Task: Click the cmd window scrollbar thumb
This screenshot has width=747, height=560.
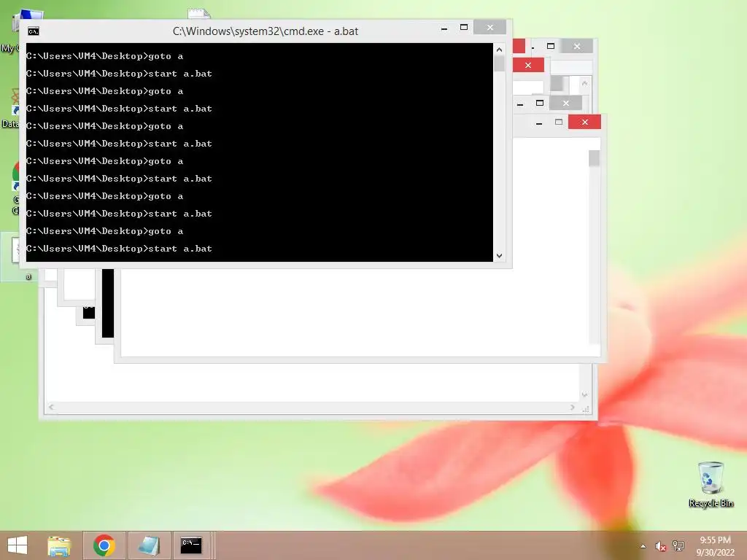Action: (499, 63)
